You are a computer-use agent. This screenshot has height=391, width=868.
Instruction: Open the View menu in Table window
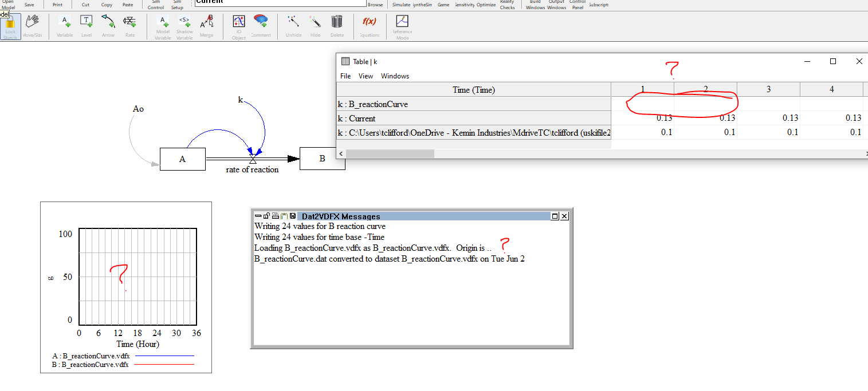pyautogui.click(x=366, y=76)
